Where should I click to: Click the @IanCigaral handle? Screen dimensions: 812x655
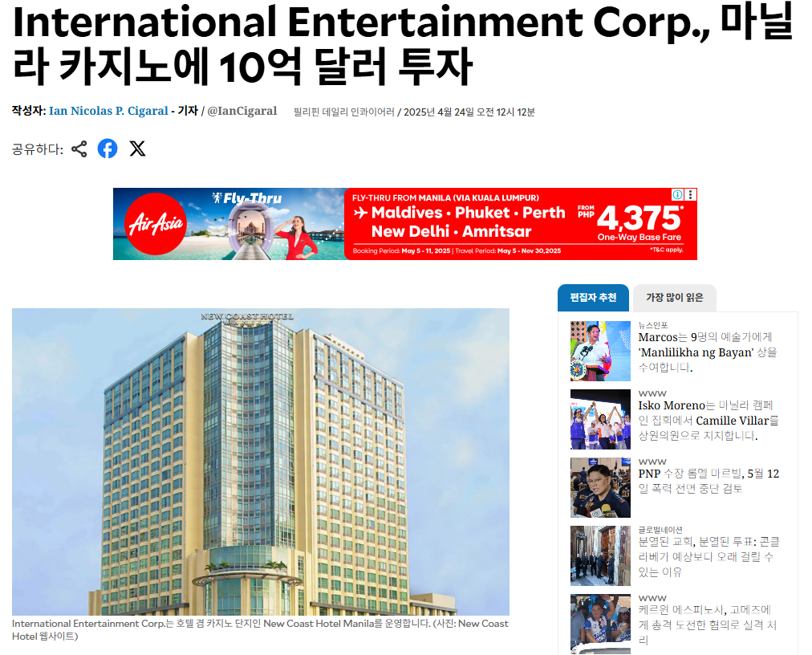pyautogui.click(x=242, y=111)
